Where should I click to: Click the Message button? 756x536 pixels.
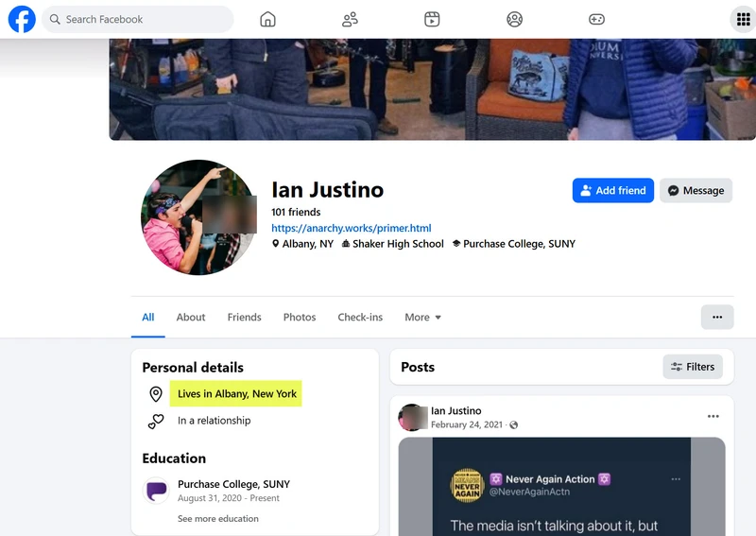[696, 191]
